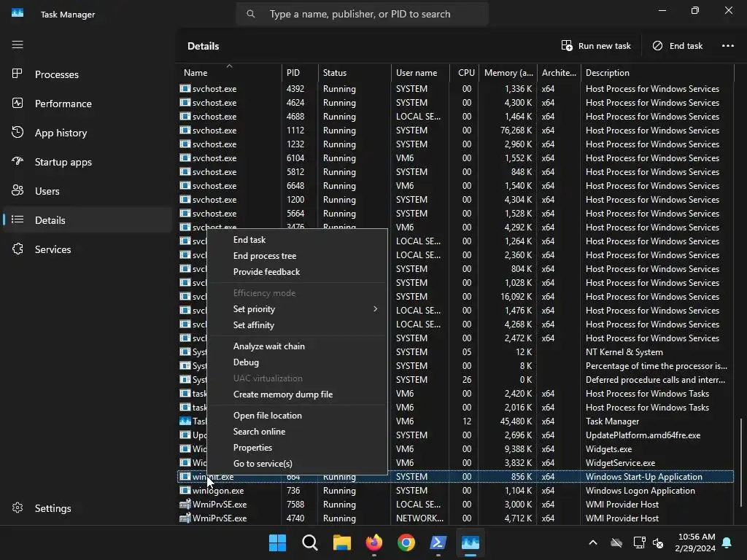The height and width of the screenshot is (560, 747).
Task: Open the notification bell in system tray
Action: (727, 542)
